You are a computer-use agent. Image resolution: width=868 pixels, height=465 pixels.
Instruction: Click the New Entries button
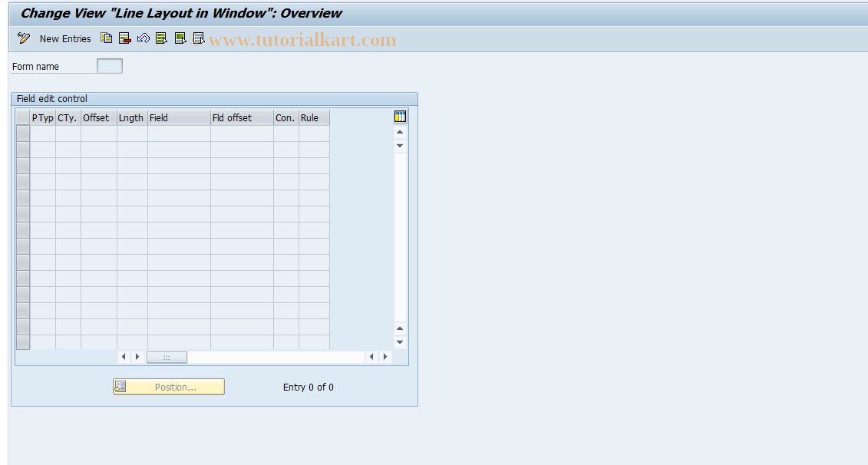(x=65, y=38)
